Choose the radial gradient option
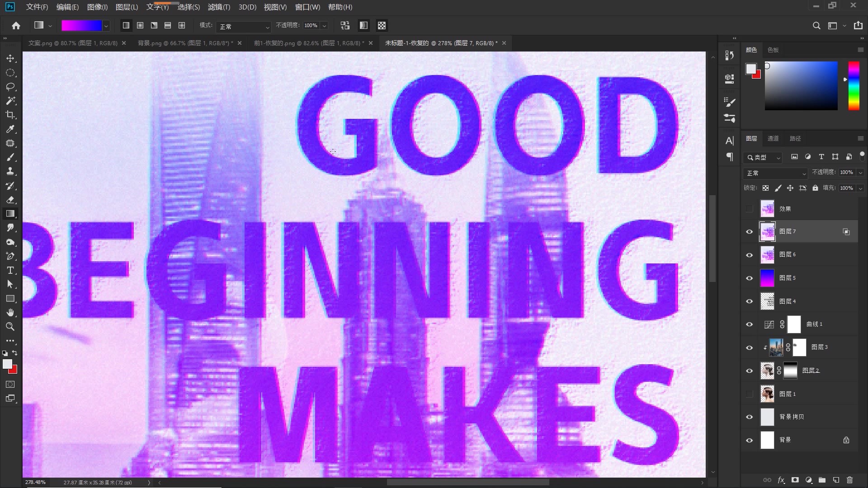The width and height of the screenshot is (868, 488). click(x=140, y=26)
